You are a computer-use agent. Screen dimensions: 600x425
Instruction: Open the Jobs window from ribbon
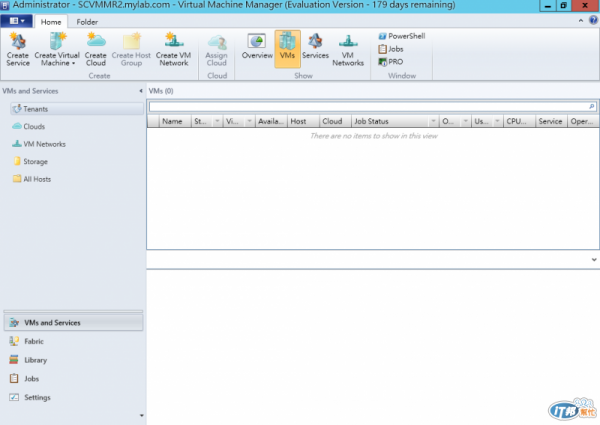tap(391, 49)
